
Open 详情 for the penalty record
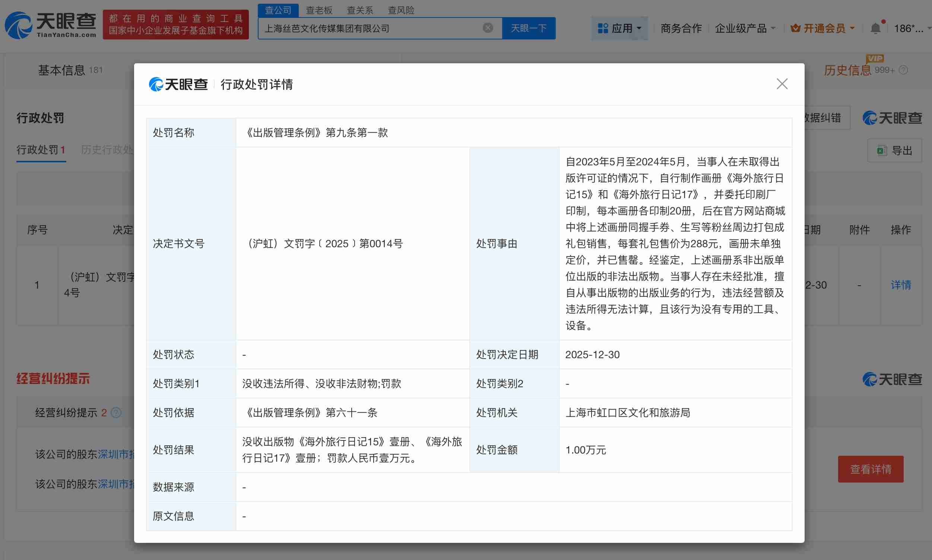902,285
